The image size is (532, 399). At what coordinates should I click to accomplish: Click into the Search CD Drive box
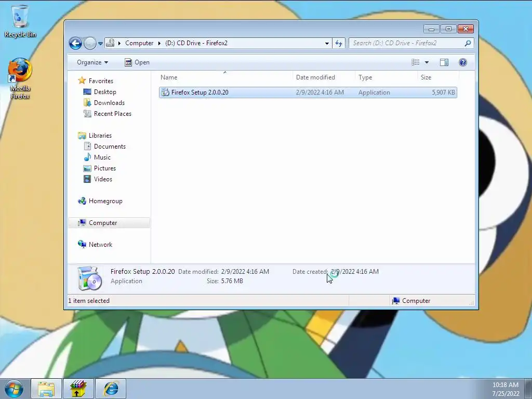(407, 43)
